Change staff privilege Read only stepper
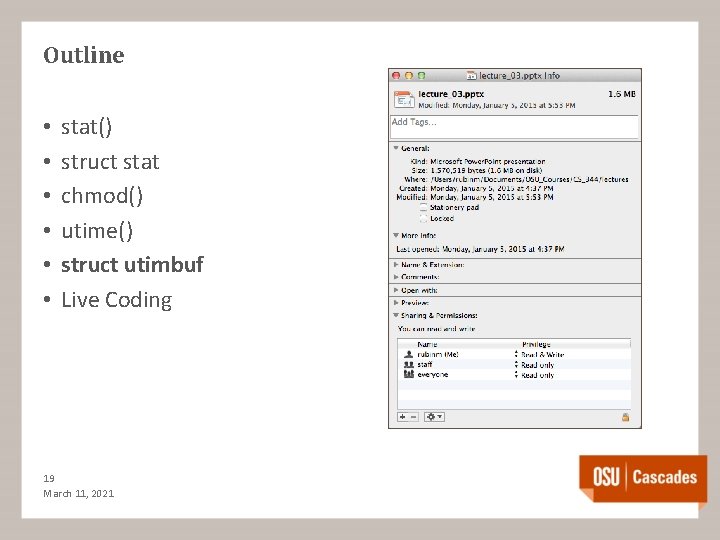This screenshot has width=720, height=540. tap(516, 365)
